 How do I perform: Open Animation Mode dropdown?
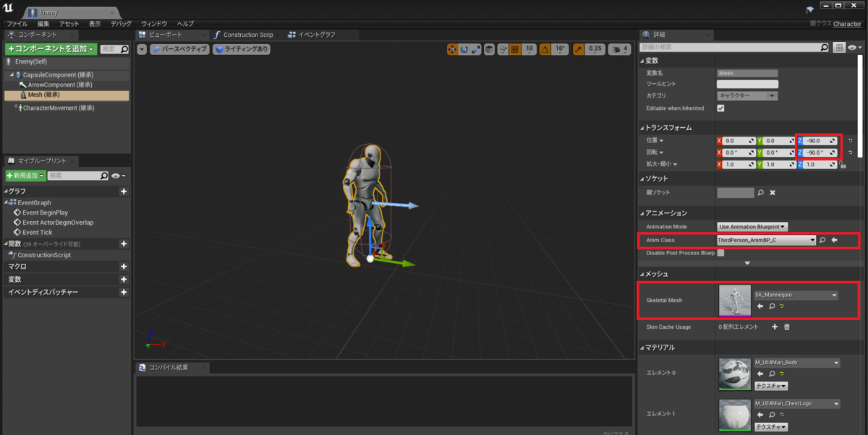click(752, 227)
